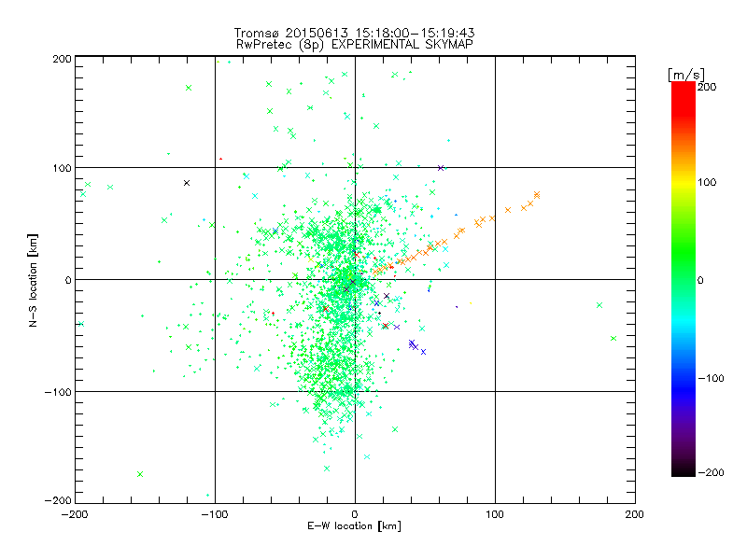Screen dimensions: 747x560
Task: Click the 'E-W location [km]' axis label
Action: (x=355, y=526)
